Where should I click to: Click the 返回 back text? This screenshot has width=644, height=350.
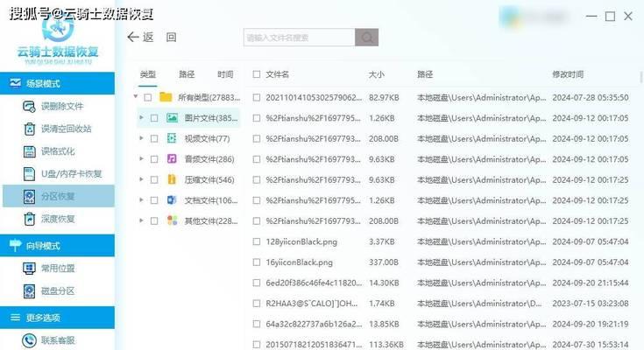click(159, 38)
